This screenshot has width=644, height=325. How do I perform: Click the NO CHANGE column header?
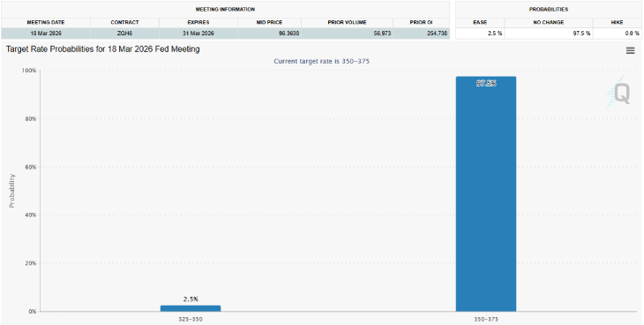click(x=549, y=23)
